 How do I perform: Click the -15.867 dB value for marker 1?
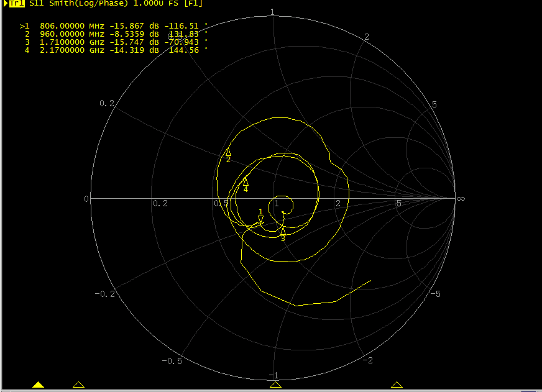134,26
